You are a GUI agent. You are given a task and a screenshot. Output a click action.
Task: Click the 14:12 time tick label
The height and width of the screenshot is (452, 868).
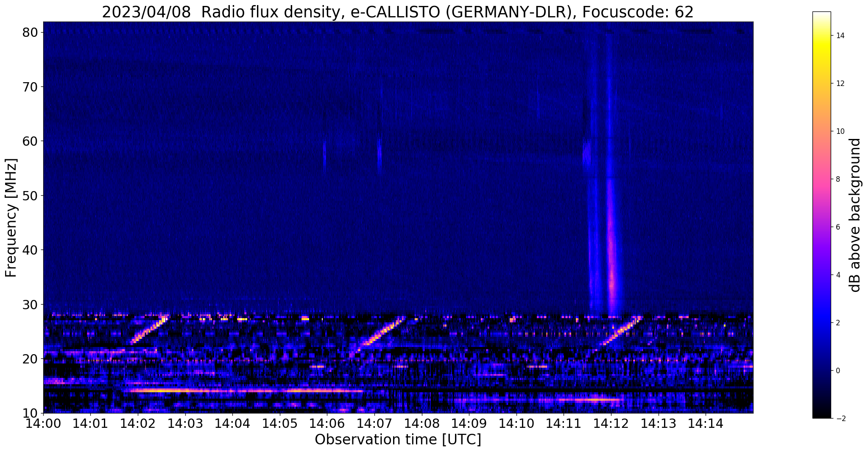coord(611,423)
